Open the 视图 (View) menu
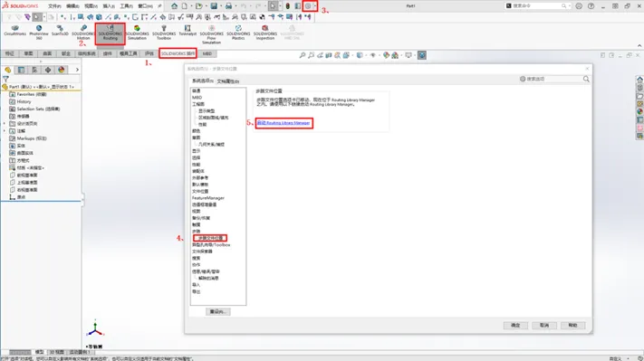The height and width of the screenshot is (361, 644). [x=91, y=6]
